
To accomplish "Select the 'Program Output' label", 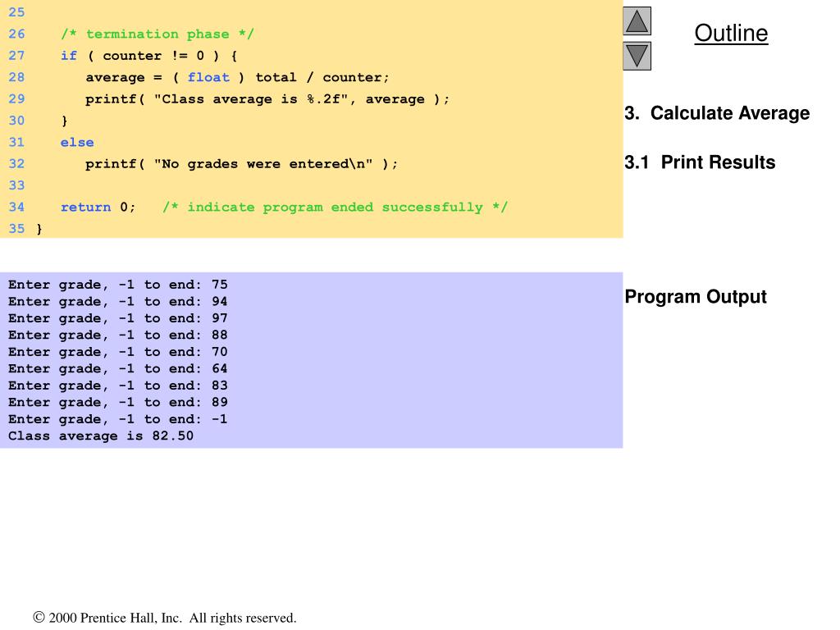I will point(696,297).
